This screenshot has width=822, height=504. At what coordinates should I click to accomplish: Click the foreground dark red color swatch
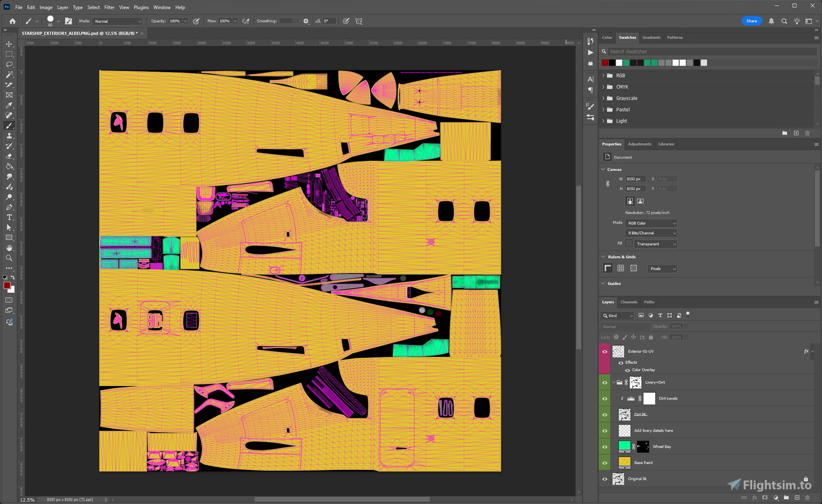point(6,285)
